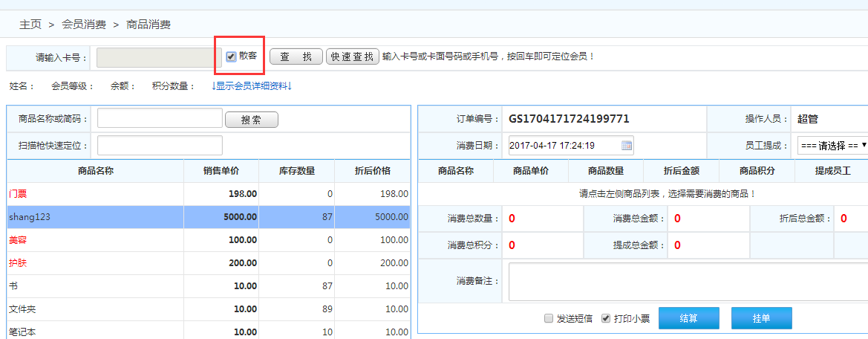Uncheck the 打印小票 print receipt checkbox
Image resolution: width=868 pixels, height=339 pixels.
point(606,318)
